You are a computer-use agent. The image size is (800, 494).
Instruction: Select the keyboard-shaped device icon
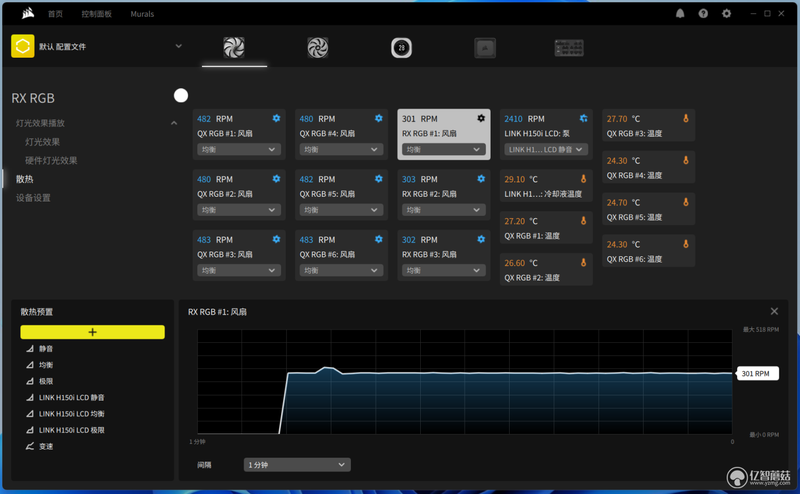[569, 48]
